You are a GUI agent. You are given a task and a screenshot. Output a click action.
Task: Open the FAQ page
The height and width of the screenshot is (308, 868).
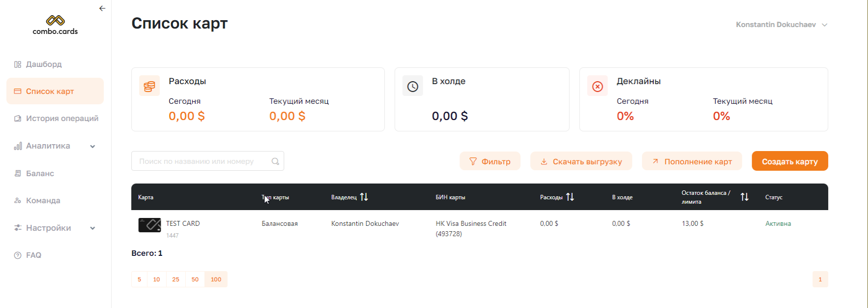tap(33, 255)
